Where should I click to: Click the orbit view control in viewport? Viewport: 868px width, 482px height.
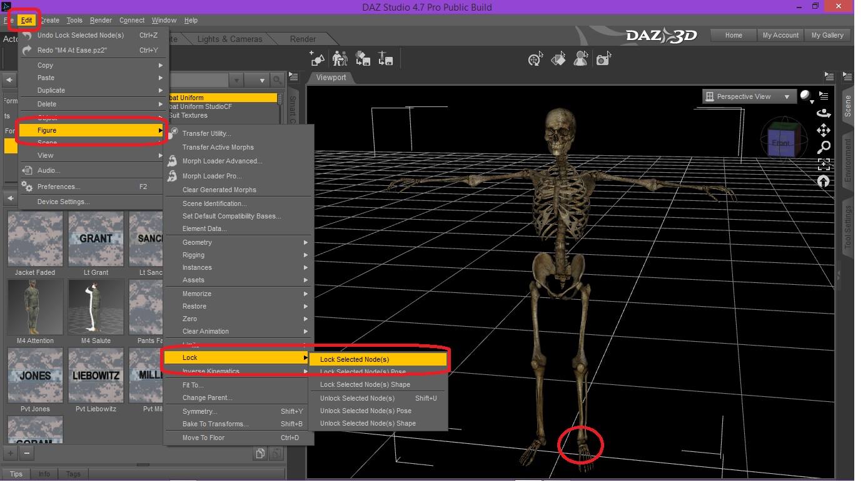[x=824, y=113]
